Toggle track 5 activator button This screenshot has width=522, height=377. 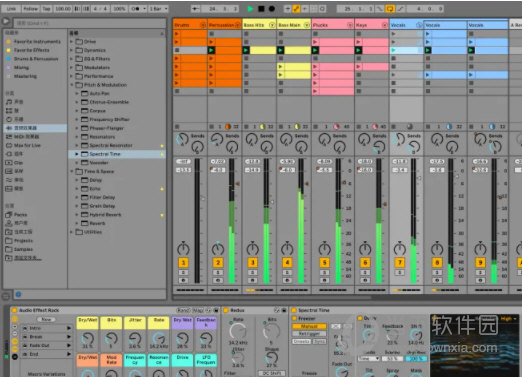click(324, 262)
